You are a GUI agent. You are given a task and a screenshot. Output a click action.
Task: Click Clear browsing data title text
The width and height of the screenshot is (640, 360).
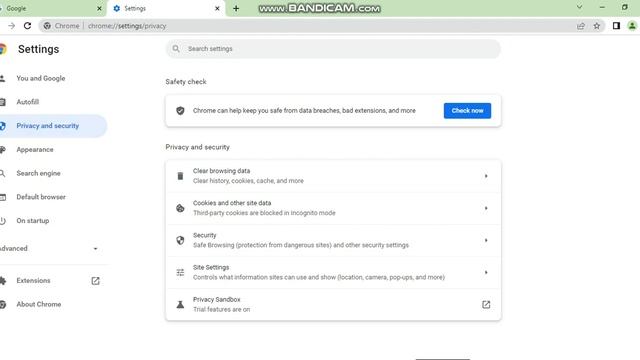(221, 171)
